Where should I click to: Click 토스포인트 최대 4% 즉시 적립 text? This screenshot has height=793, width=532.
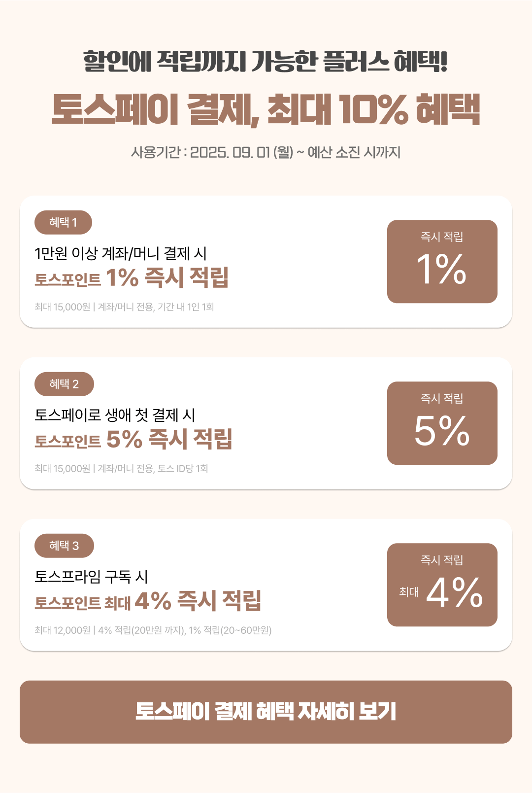pos(148,601)
